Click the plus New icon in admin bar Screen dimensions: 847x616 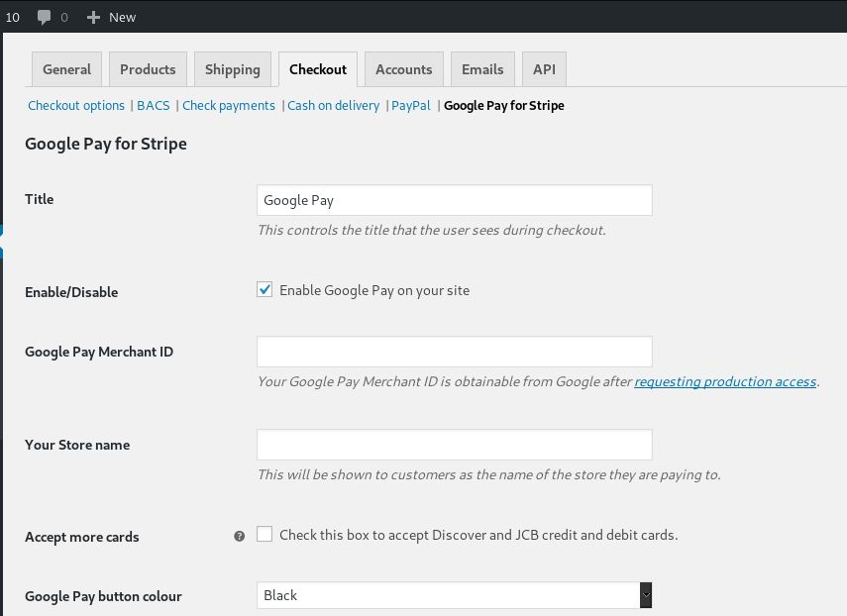click(93, 17)
